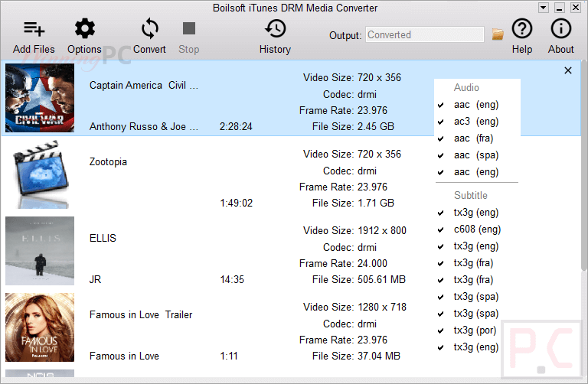Uncheck the first aac (eng) audio track
Viewport: 588px width, 384px height.
441,106
